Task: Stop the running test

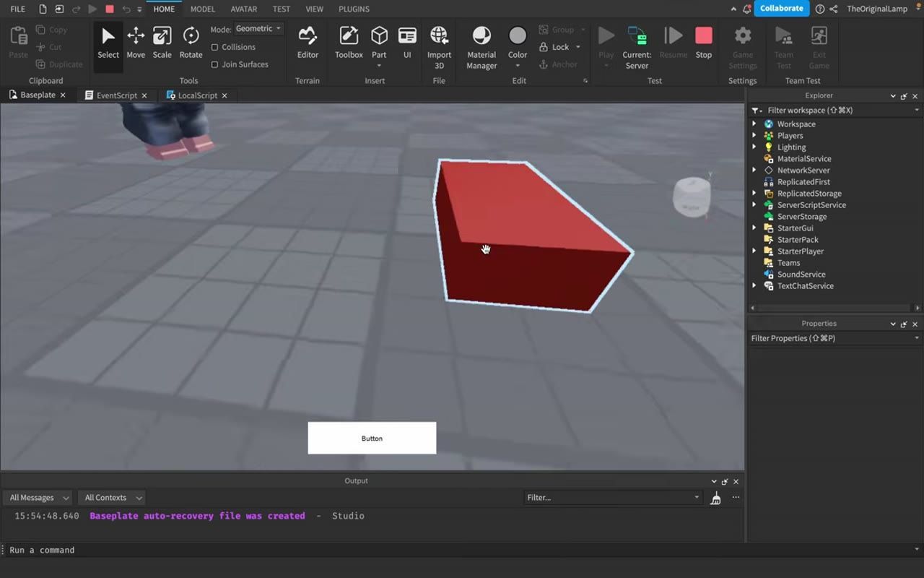Action: point(703,43)
